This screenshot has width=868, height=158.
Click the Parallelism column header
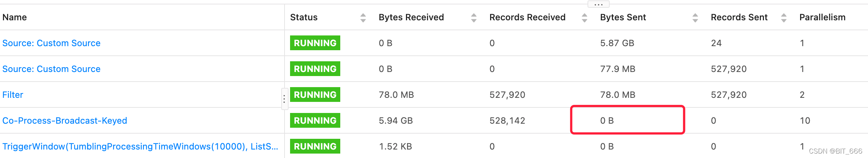click(822, 17)
